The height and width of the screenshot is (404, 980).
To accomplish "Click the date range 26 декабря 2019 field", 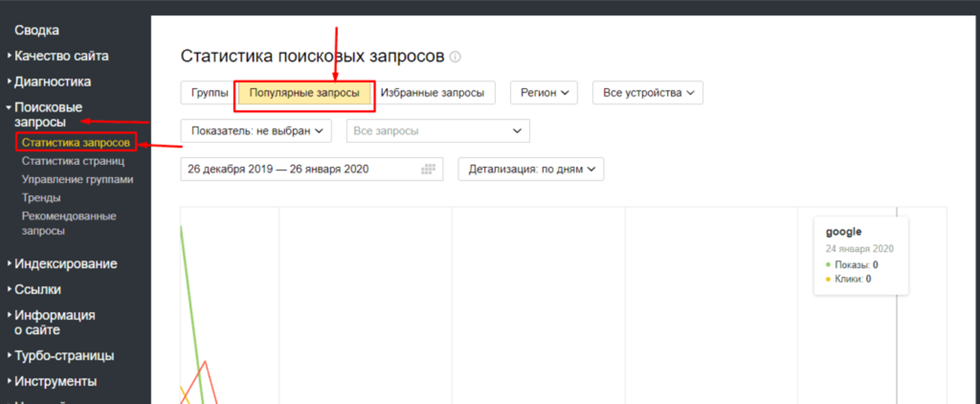I will tap(278, 169).
